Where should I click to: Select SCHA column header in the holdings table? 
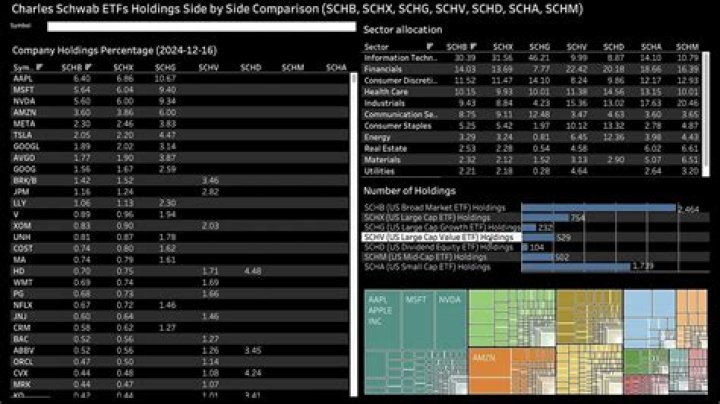pyautogui.click(x=336, y=67)
